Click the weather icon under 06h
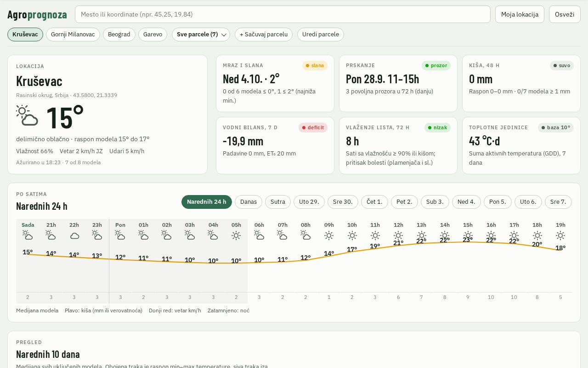This screenshot has width=588, height=368. 259,236
